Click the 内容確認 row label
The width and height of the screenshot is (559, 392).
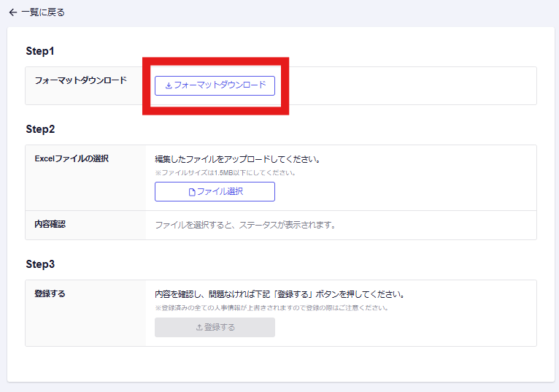(x=50, y=224)
